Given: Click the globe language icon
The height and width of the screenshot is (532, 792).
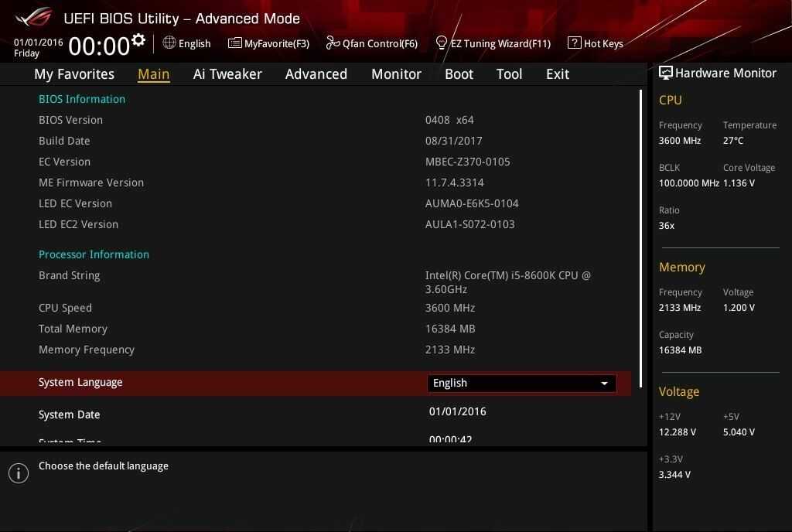Looking at the screenshot, I should (169, 43).
